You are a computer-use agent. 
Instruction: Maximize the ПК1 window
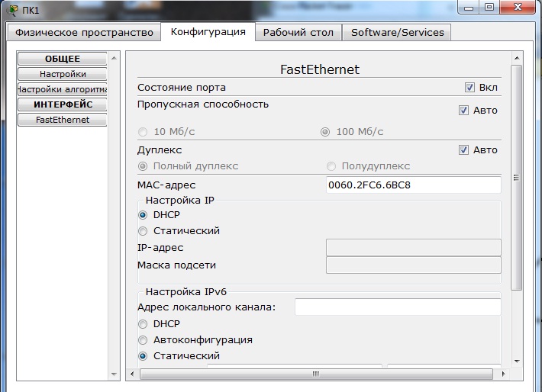point(489,7)
